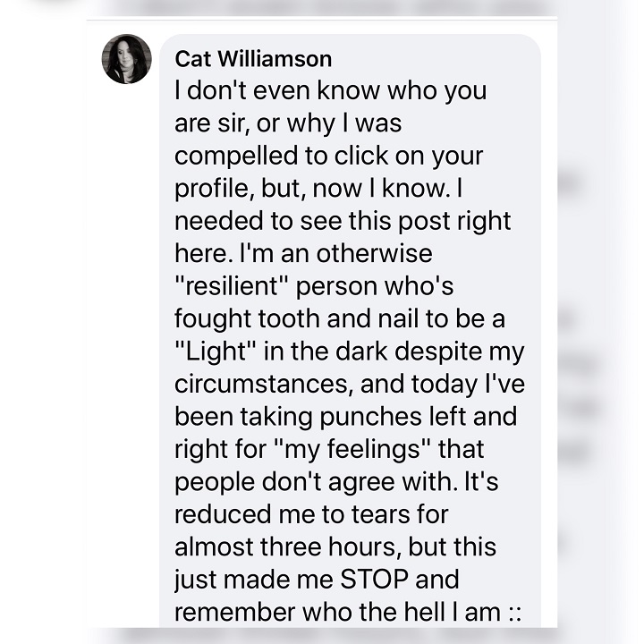
Task: Click the text "remember who the hell I am"
Action: (333, 612)
